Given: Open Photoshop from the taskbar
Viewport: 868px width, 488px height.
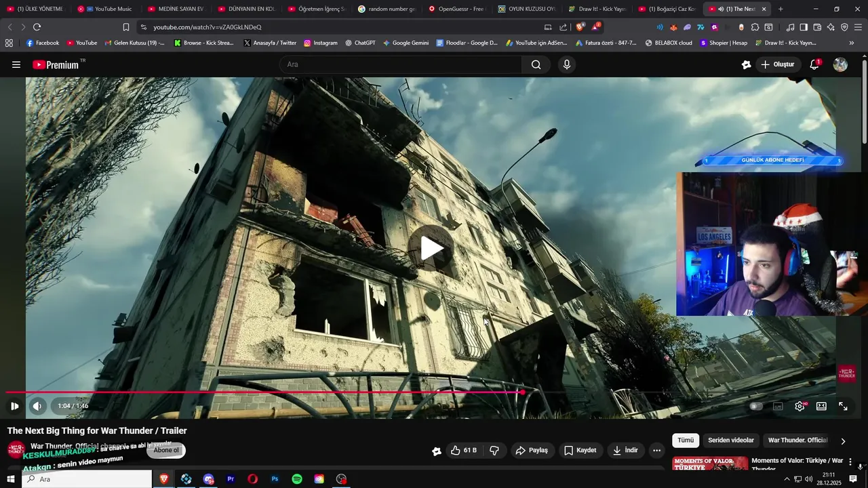Looking at the screenshot, I should tap(275, 479).
